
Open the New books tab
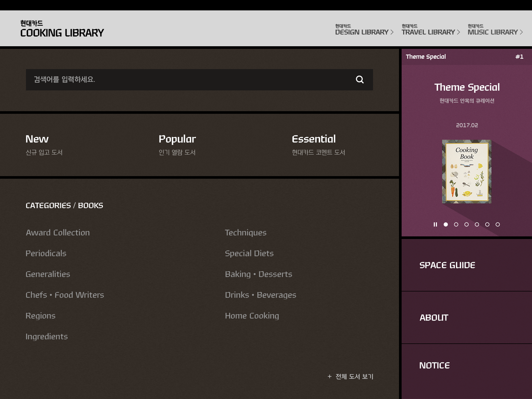pyautogui.click(x=37, y=139)
